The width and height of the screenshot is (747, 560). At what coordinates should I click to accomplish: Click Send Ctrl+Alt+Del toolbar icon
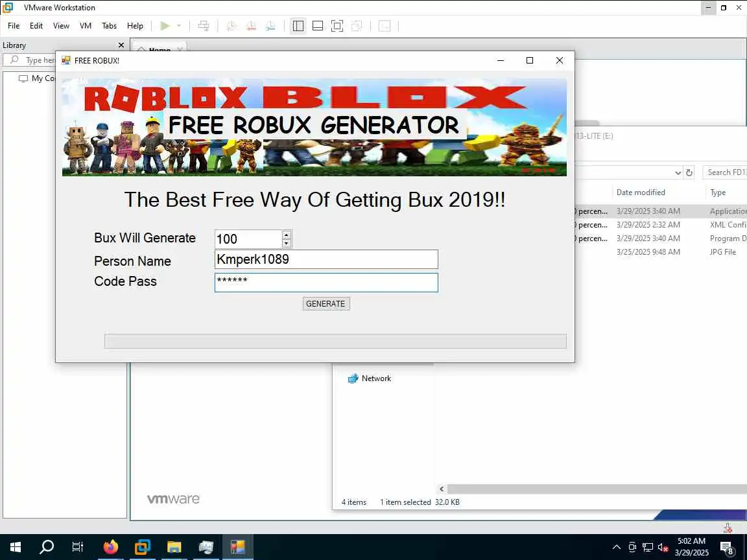pos(204,26)
